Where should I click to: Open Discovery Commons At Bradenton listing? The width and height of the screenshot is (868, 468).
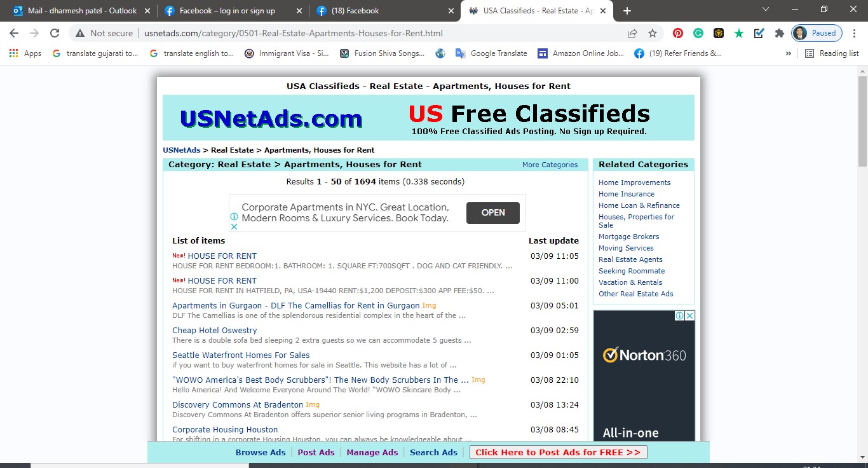pos(238,404)
